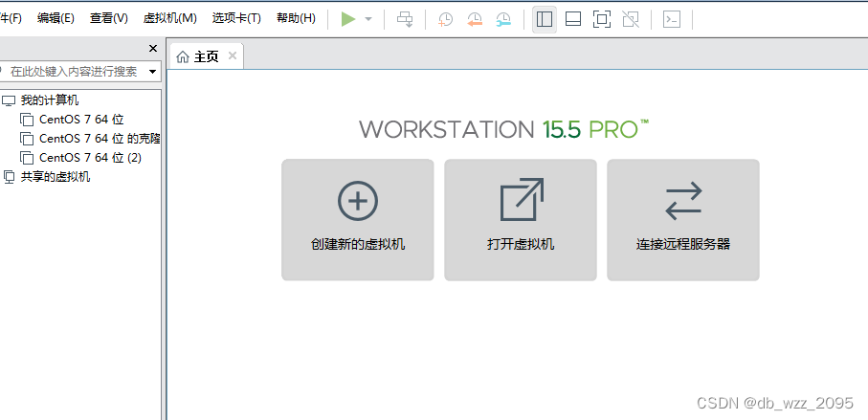Take a snapshot using clock-plus icon

(x=445, y=19)
